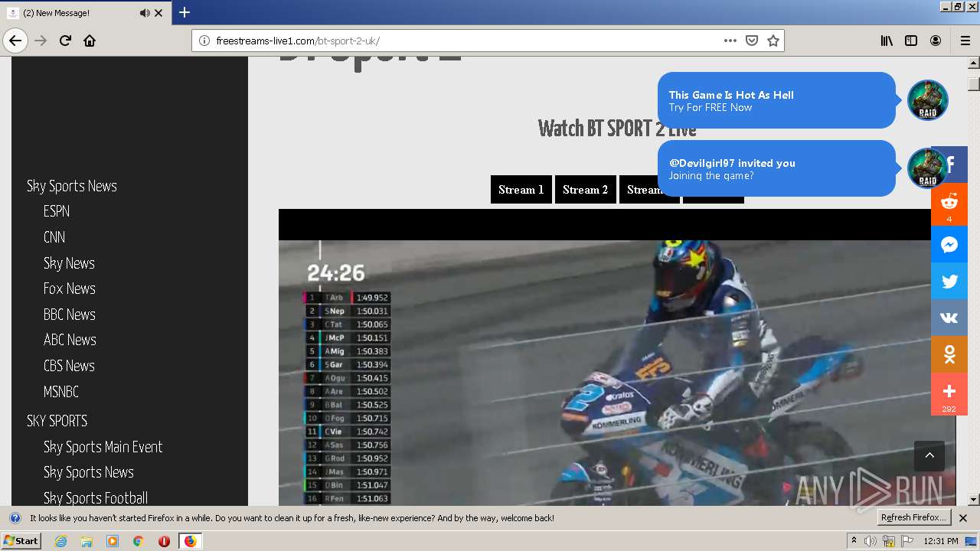Show site information icon in address bar
Viewport: 980px width, 551px height.
pos(204,41)
